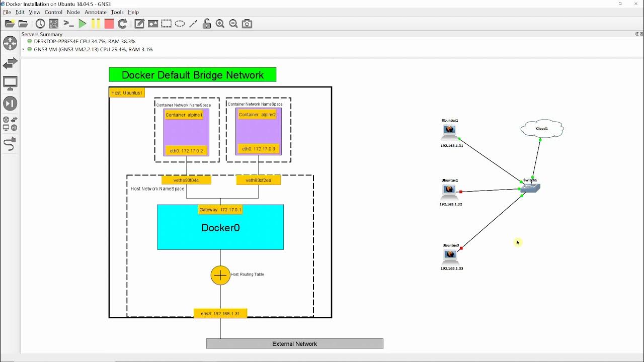Image resolution: width=644 pixels, height=362 pixels.
Task: Open the Help menu
Action: point(133,12)
